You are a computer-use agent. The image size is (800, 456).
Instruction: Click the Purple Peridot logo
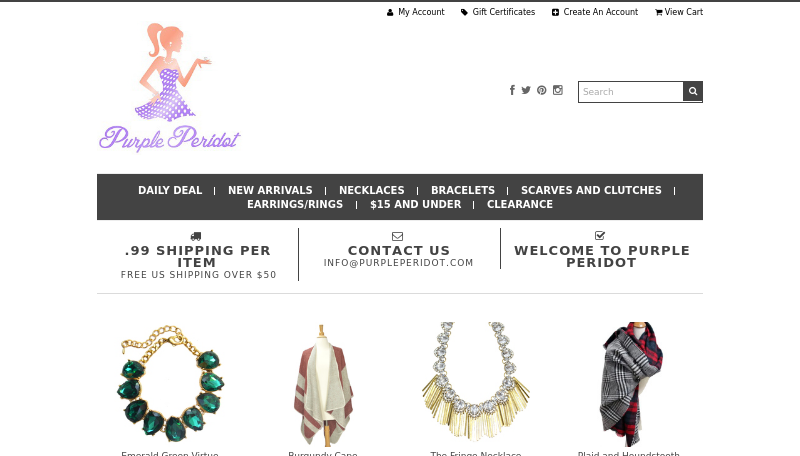(x=169, y=87)
